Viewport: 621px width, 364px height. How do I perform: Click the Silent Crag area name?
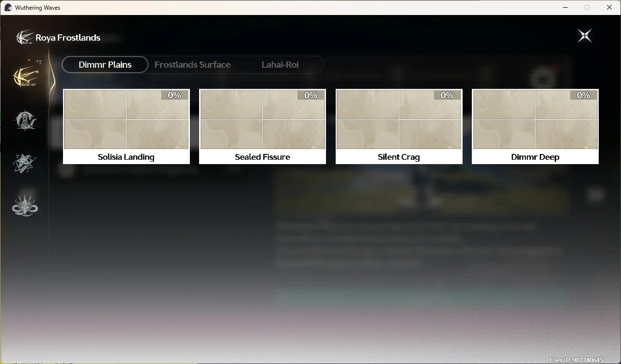[399, 157]
